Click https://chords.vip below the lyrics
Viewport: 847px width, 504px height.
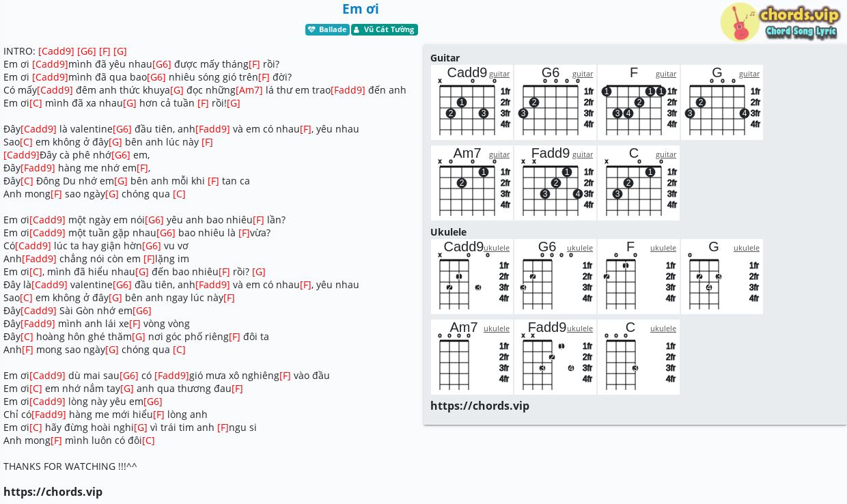[53, 492]
